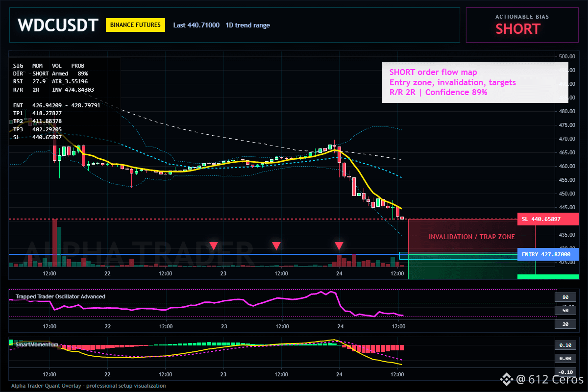Click the SIG MOM VOL PROB header row
This screenshot has height=392, width=588.
coord(49,65)
